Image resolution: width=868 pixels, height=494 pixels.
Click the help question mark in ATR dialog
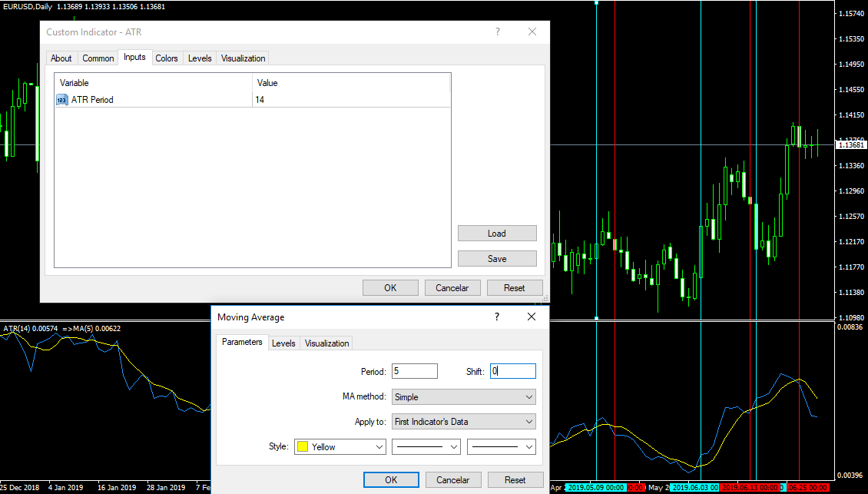498,31
